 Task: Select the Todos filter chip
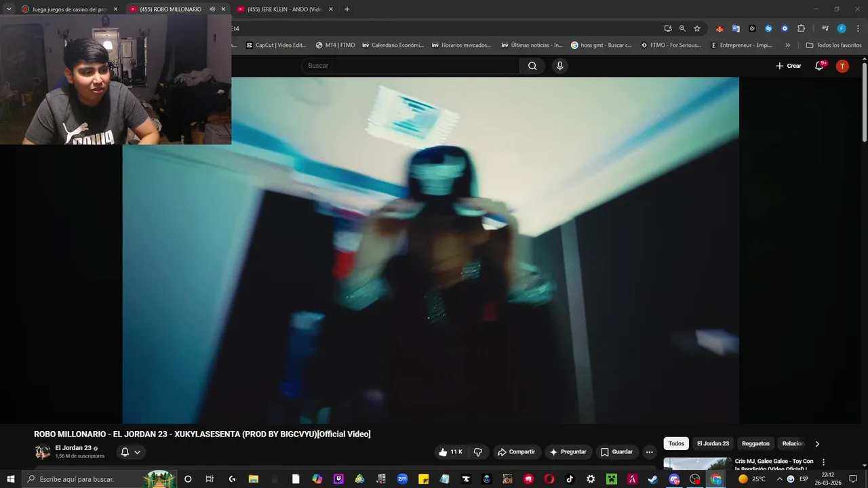point(676,444)
